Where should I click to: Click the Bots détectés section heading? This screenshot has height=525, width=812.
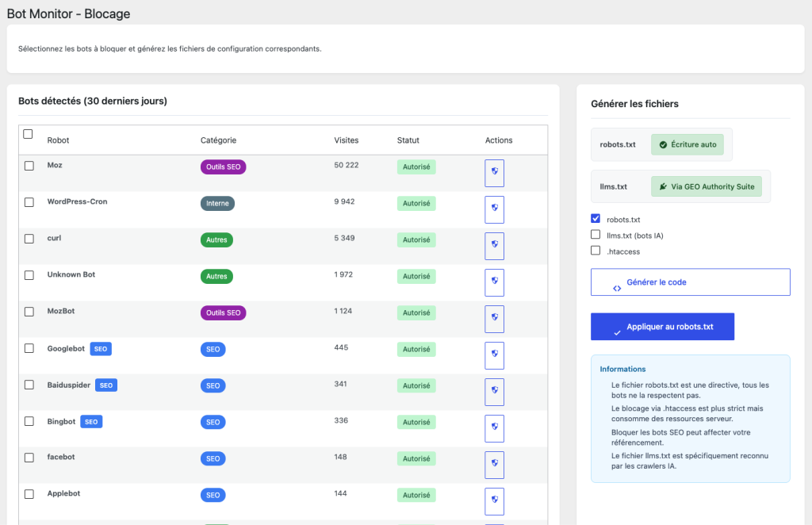[93, 101]
